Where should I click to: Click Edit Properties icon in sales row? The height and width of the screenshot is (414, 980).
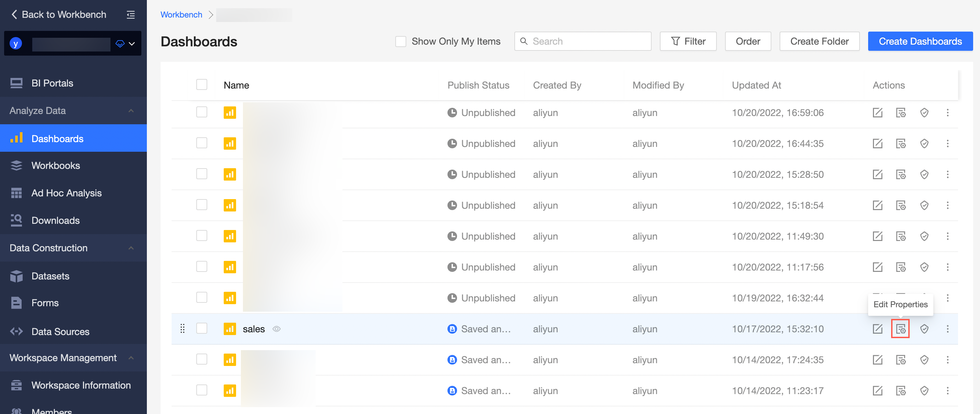(900, 329)
